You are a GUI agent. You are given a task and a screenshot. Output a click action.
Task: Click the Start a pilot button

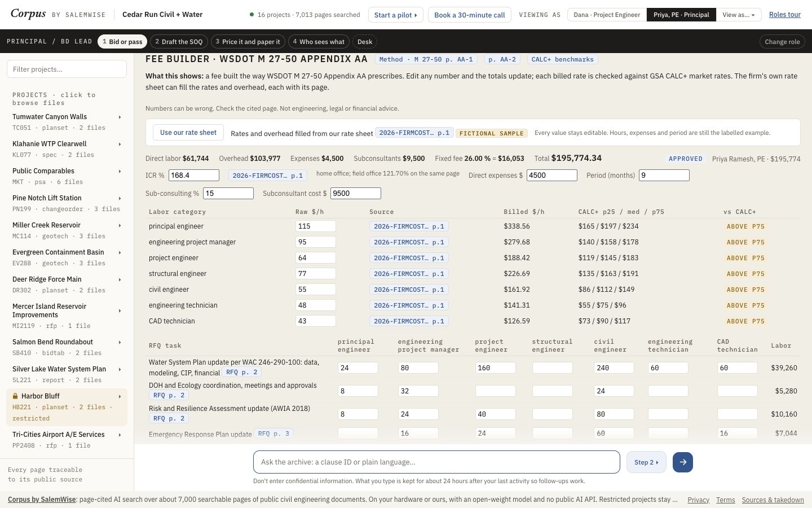pyautogui.click(x=395, y=15)
